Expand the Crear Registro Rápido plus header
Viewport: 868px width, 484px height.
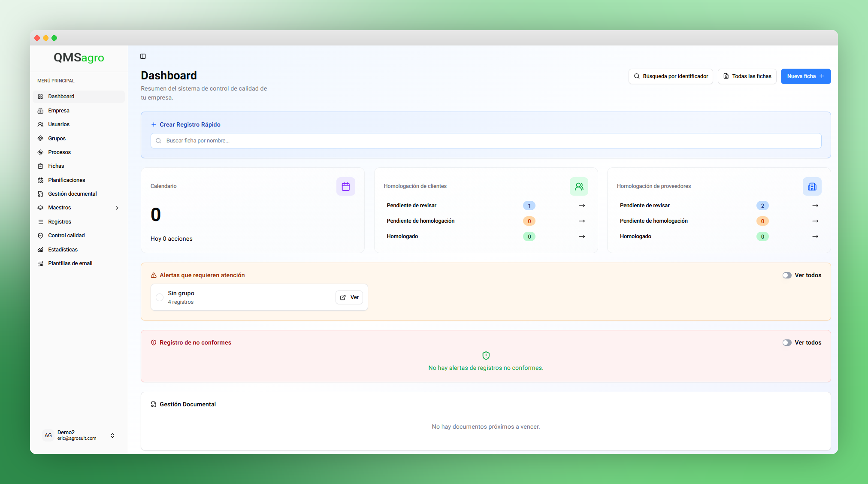186,124
